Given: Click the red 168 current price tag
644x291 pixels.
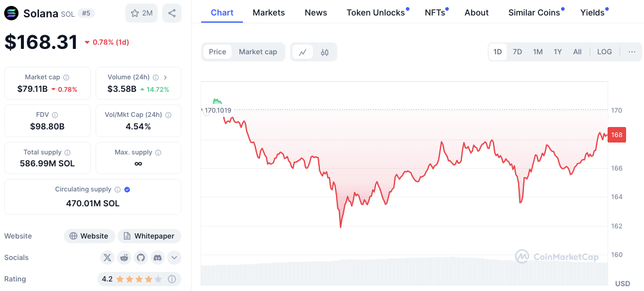Looking at the screenshot, I should [617, 135].
